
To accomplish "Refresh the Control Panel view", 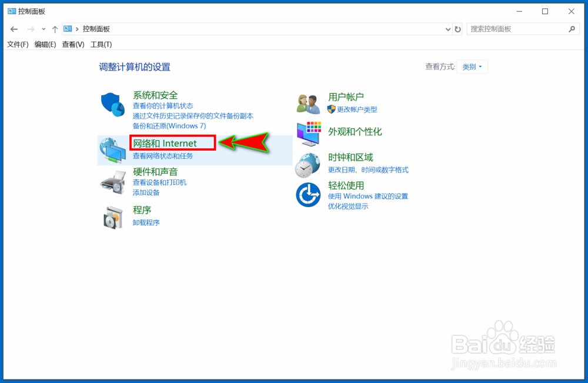I will [457, 29].
